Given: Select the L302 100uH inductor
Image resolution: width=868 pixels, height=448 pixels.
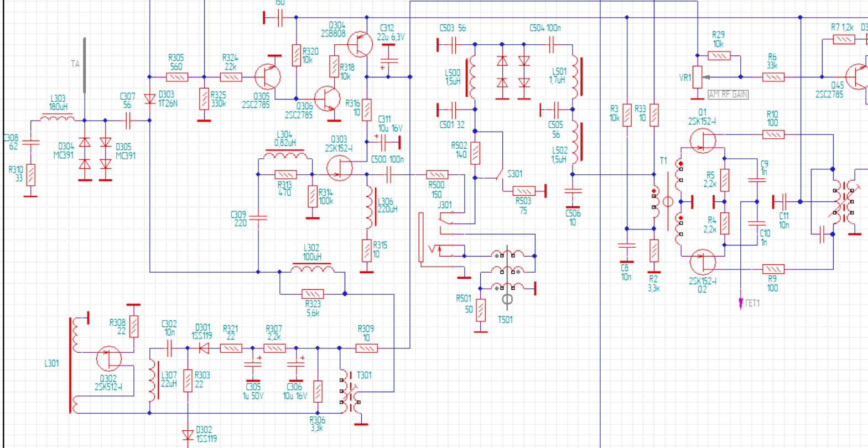Looking at the screenshot, I should click(x=312, y=269).
